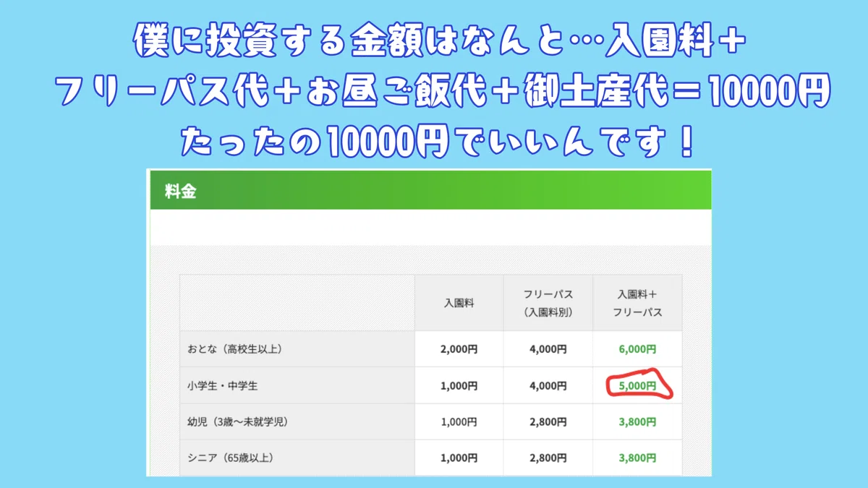Select the 入園料 column header
The width and height of the screenshot is (868, 488).
pyautogui.click(x=459, y=304)
